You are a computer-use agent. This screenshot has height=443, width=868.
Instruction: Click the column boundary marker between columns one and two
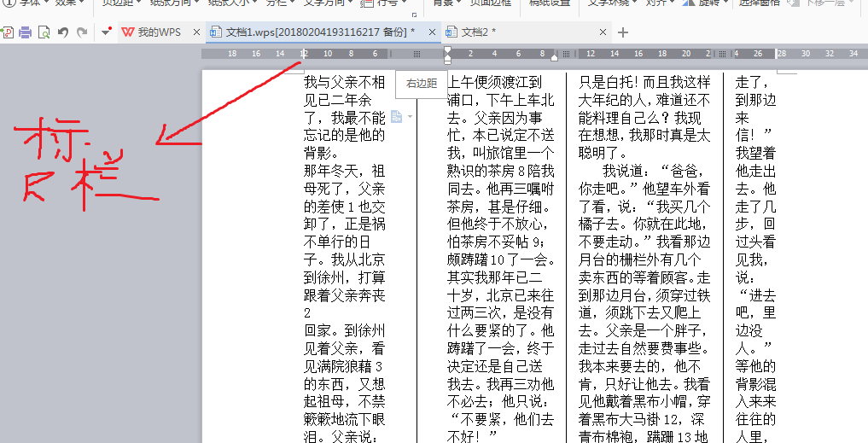click(417, 54)
